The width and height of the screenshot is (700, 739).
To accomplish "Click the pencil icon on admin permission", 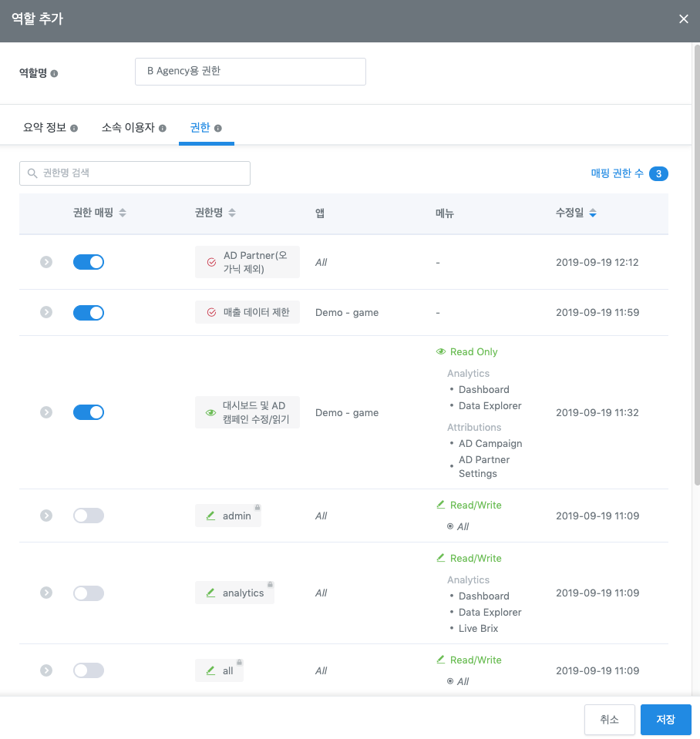I will click(x=210, y=516).
